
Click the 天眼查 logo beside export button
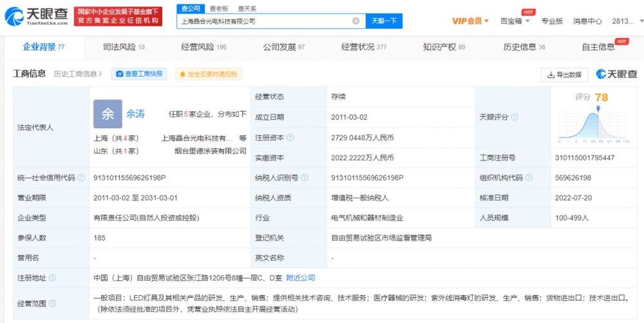(616, 74)
